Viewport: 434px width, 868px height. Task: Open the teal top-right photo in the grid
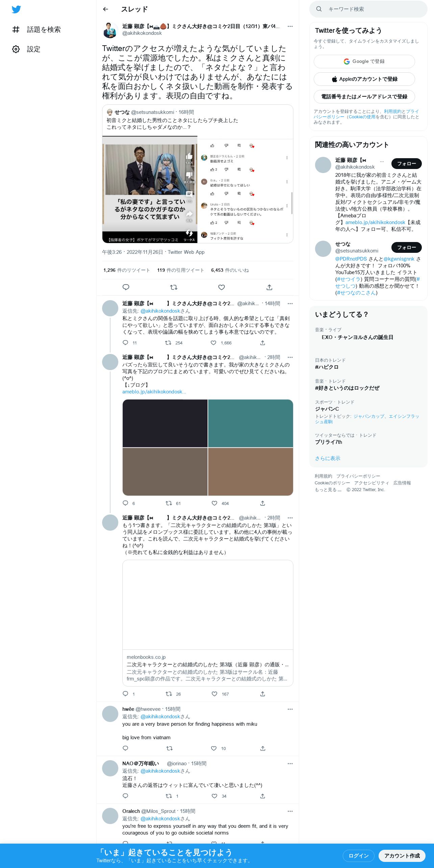click(250, 423)
